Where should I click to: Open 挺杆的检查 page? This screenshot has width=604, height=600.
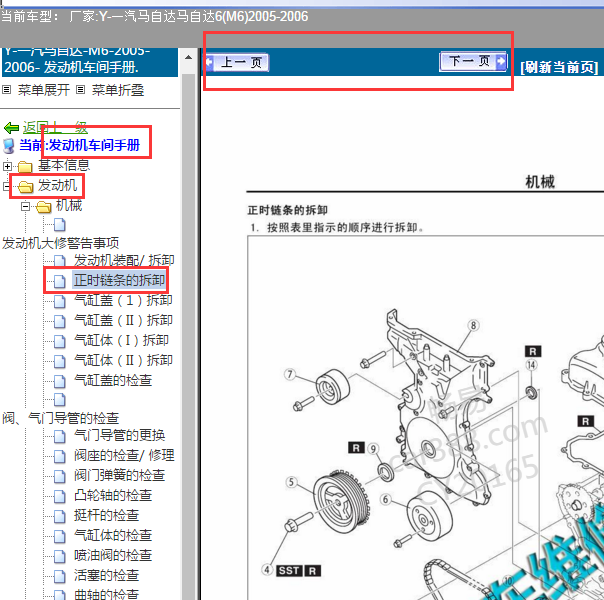click(x=106, y=515)
